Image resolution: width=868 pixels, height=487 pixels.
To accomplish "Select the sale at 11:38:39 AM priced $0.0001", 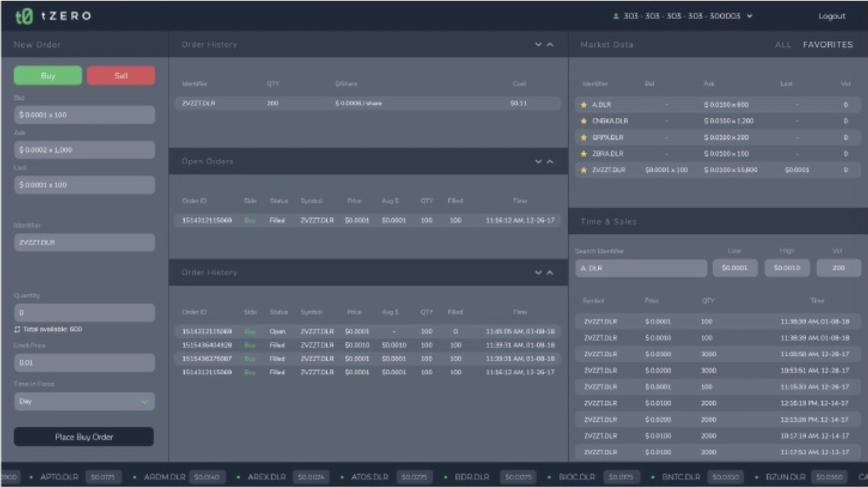I will pos(717,322).
